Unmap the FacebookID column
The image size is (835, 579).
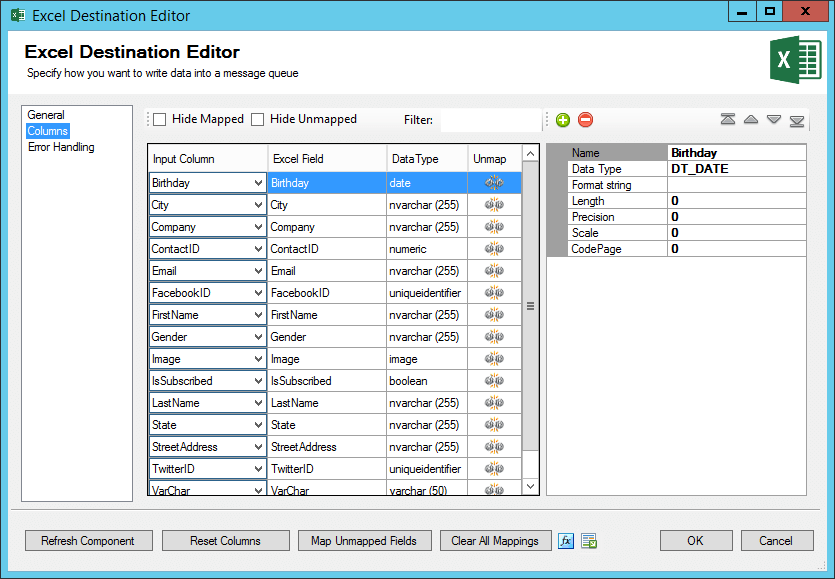[x=494, y=292]
